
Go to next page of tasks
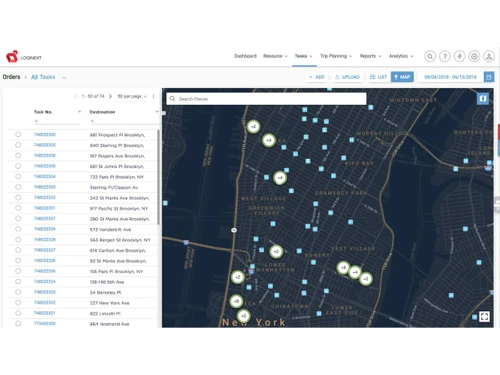click(x=110, y=96)
